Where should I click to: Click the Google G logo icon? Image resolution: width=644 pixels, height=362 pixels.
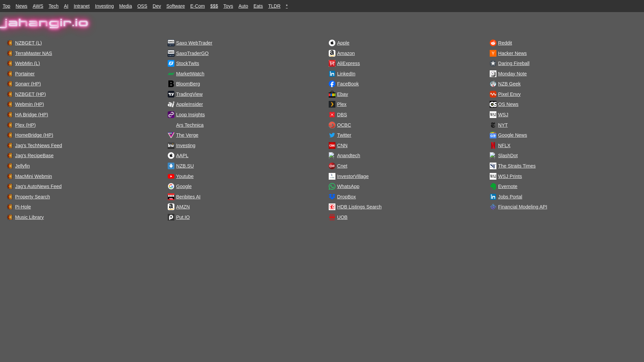171,186
